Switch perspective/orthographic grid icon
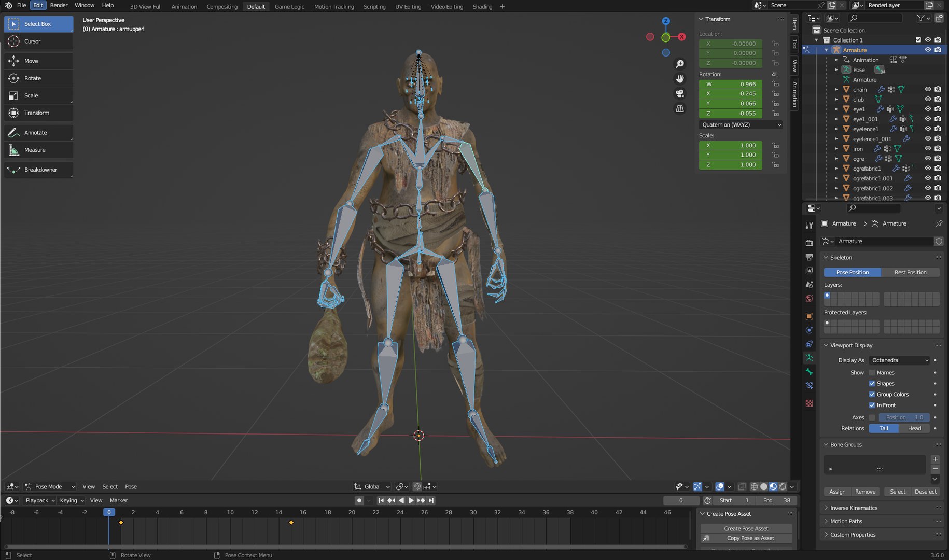The image size is (949, 560). coord(679,109)
